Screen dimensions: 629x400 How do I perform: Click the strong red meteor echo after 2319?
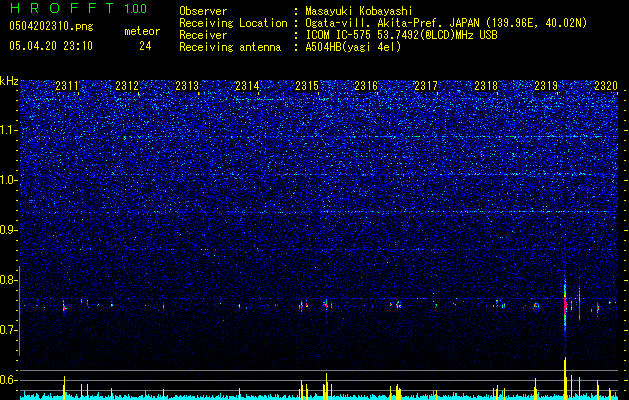coord(565,307)
